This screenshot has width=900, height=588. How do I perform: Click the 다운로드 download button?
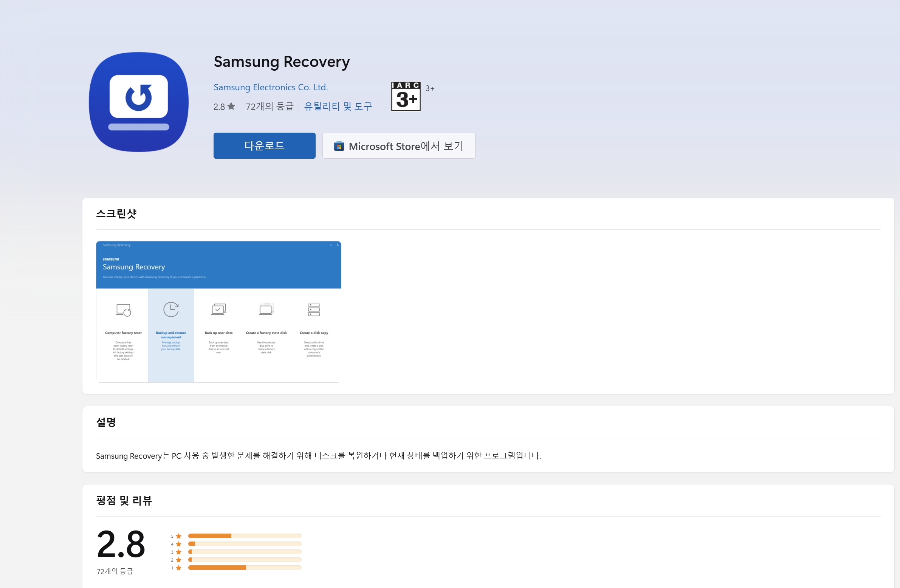(x=264, y=145)
